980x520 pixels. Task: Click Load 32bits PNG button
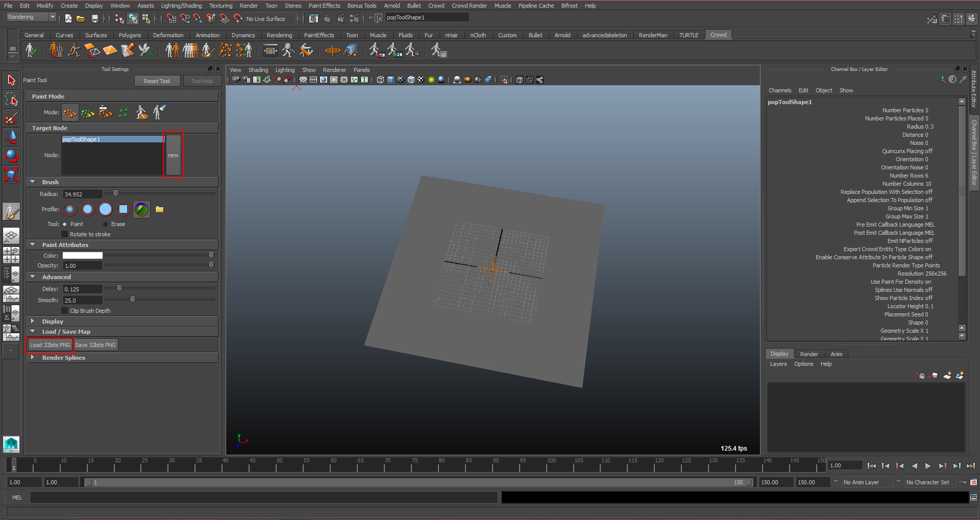pyautogui.click(x=50, y=345)
